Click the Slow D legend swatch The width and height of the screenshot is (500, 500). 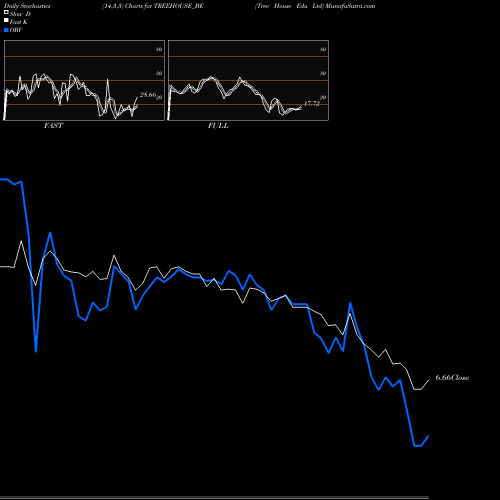[x=6, y=12]
